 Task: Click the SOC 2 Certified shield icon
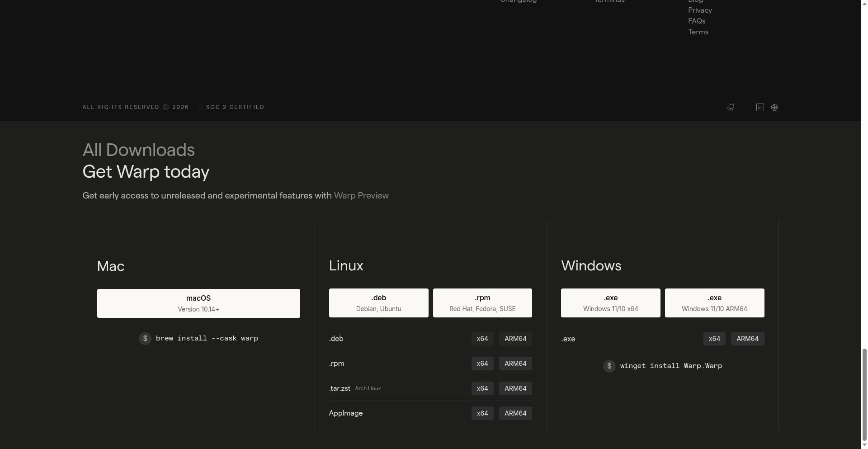click(201, 107)
